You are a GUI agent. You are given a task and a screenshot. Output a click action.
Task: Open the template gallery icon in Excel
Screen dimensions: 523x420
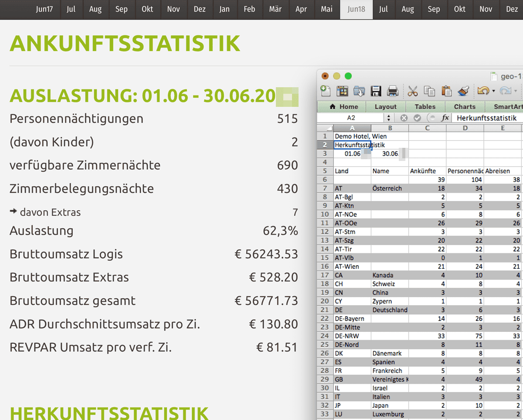(x=343, y=91)
